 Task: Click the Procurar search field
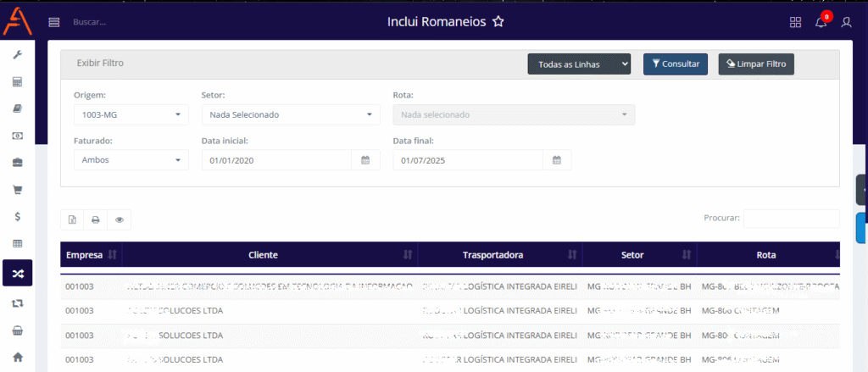click(791, 219)
